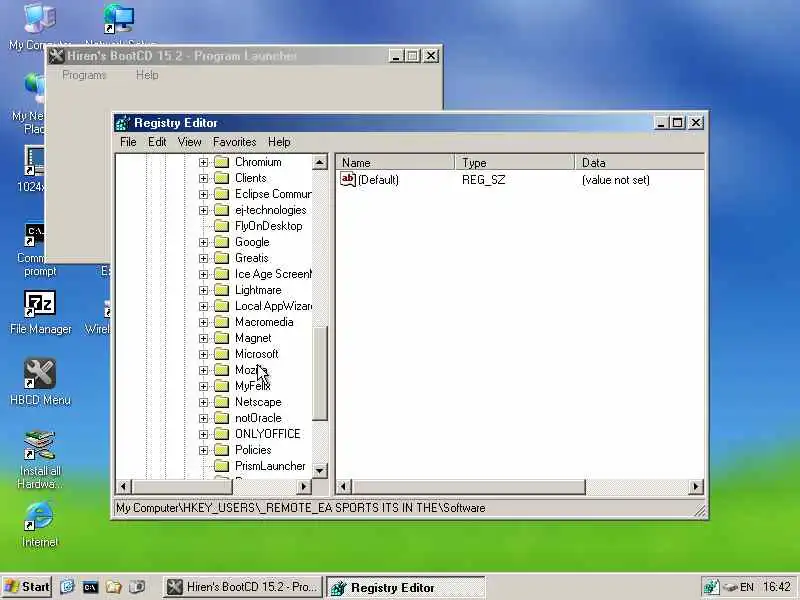
Task: Select the Chromium folder icon
Action: 221,162
